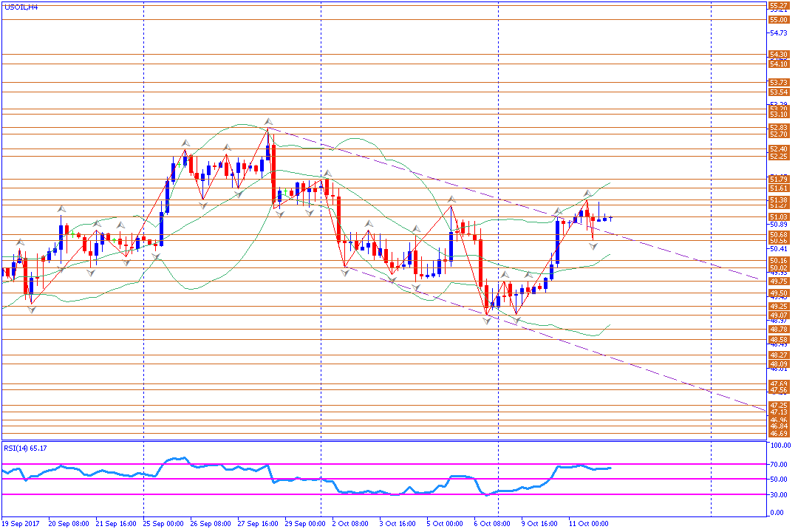Image resolution: width=798 pixels, height=532 pixels.
Task: Select the 54.73 price axis value
Action: point(779,33)
